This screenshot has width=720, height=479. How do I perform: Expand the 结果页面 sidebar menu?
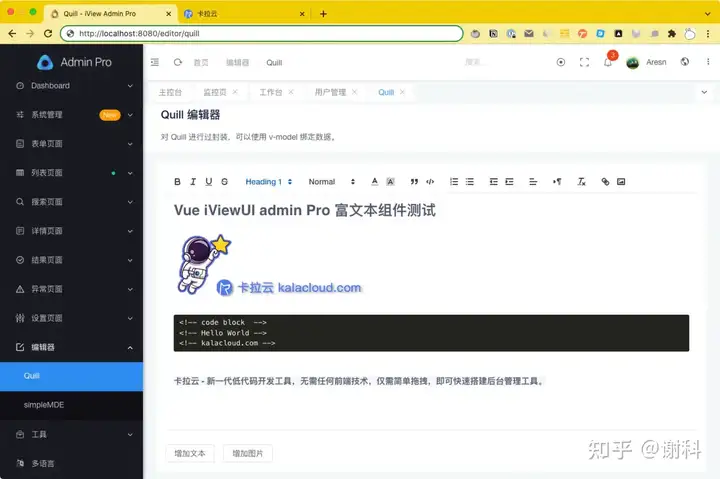pos(71,260)
